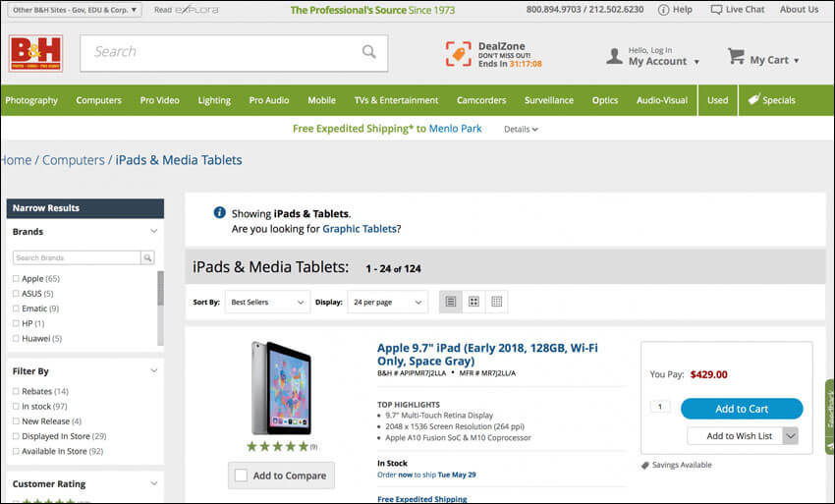Click the Help info icon

tap(663, 10)
